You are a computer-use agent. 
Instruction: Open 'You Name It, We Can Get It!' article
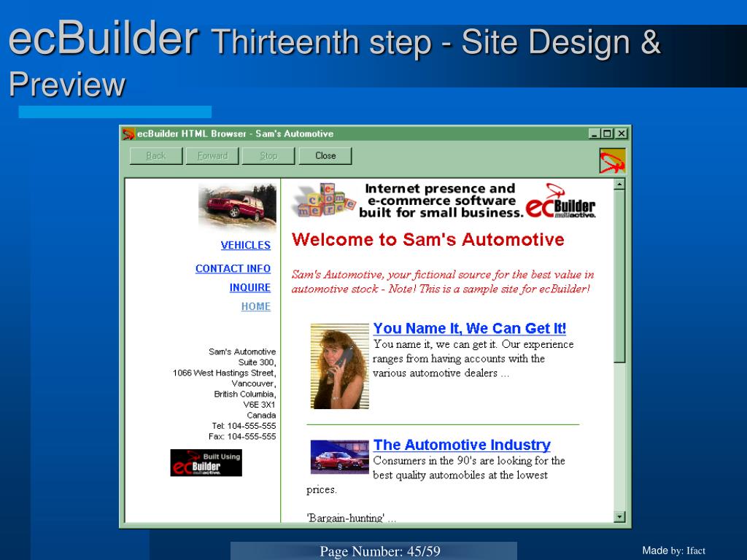(470, 328)
